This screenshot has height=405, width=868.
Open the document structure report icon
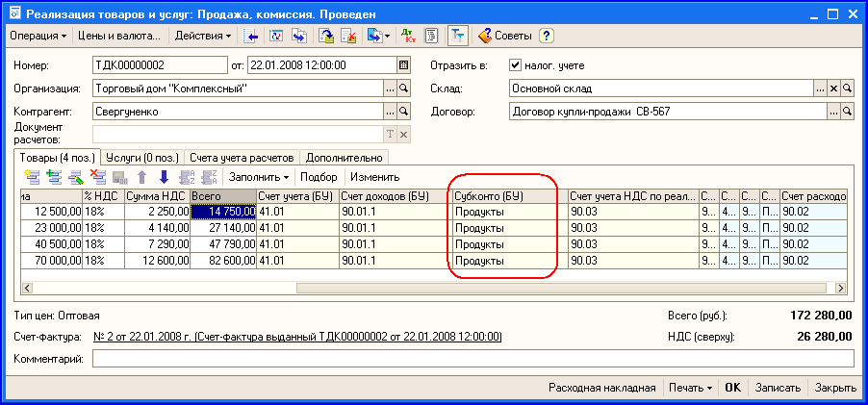[431, 36]
